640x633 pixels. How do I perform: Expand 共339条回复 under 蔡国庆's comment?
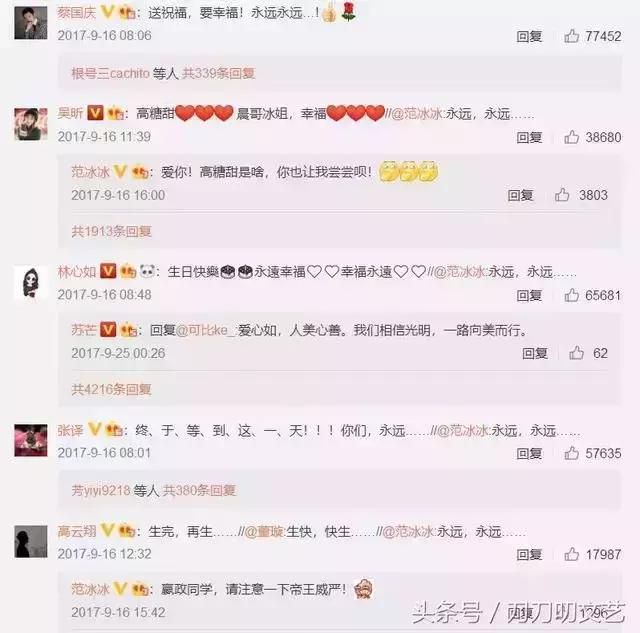click(218, 73)
